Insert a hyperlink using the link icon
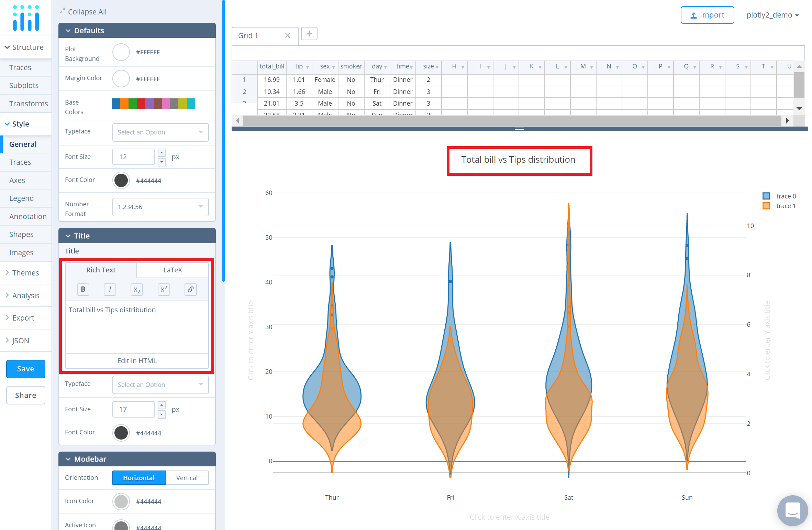 (190, 289)
